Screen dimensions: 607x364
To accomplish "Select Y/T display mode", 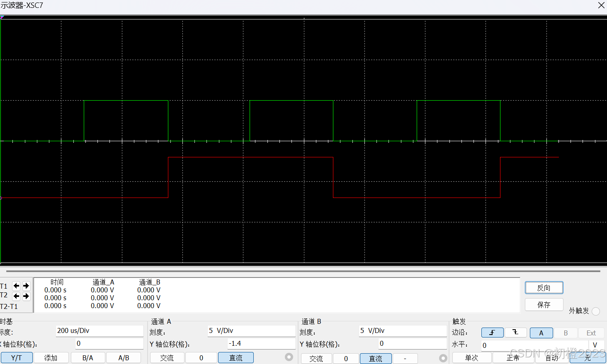I will (17, 358).
